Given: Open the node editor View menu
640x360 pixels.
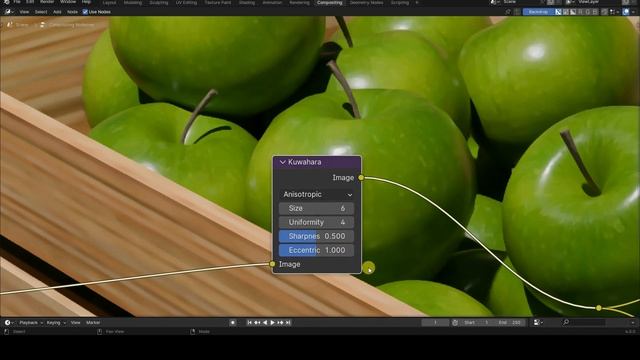Looking at the screenshot, I should coord(24,12).
